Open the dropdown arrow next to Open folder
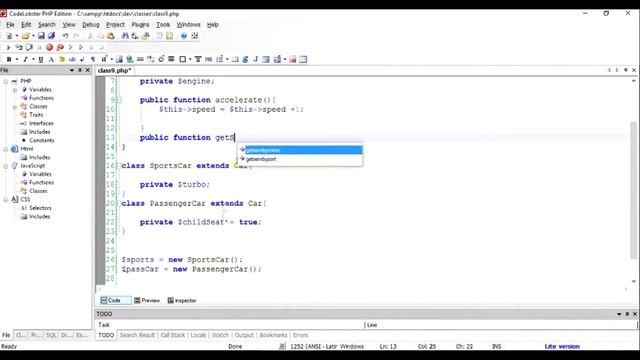The height and width of the screenshot is (360, 640). [33, 36]
